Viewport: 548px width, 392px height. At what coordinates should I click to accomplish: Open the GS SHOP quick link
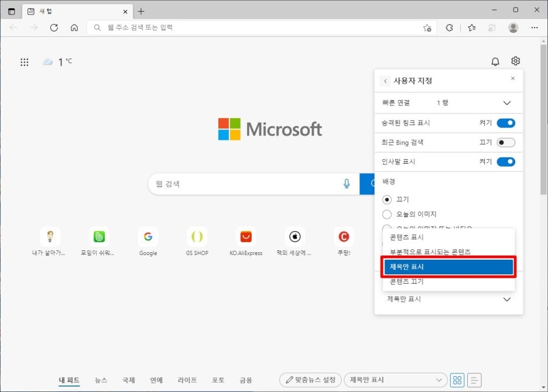[x=197, y=242]
